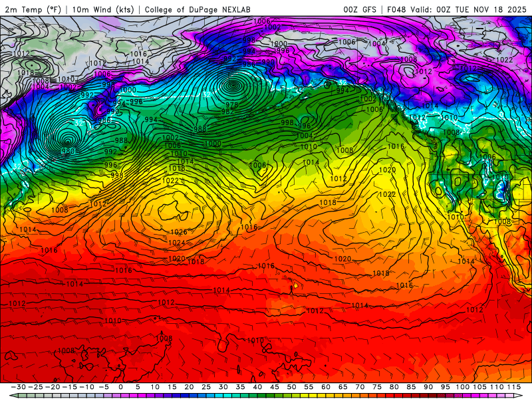The width and height of the screenshot is (532, 399).
Task: Click the 35 value on the color scale
Action: click(240, 387)
